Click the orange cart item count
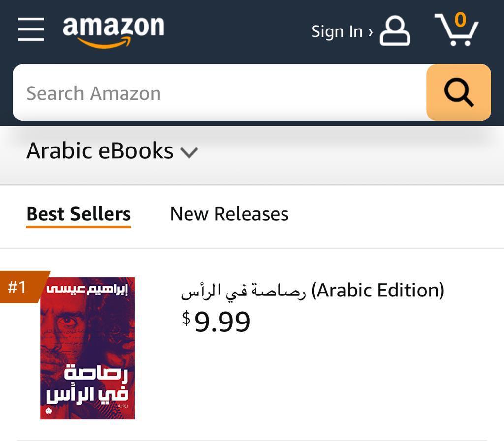This screenshot has width=504, height=441. point(460,20)
